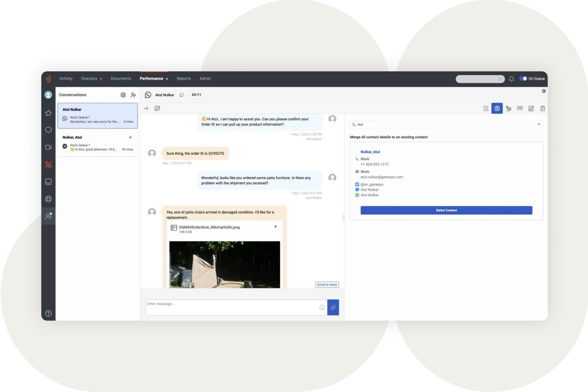Screen dimensions: 588x392
Task: Open the favorites star in sidebar
Action: point(48,113)
